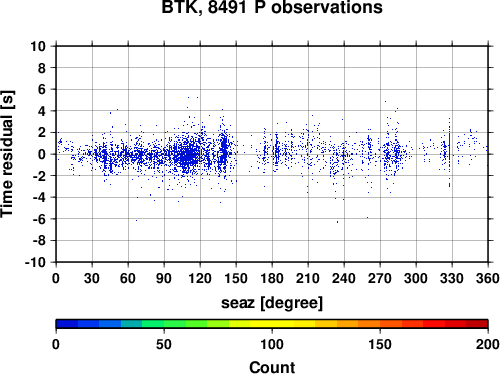The width and height of the screenshot is (500, 374).
Task: Click the y-axis tick label "4"
Action: pos(42,111)
